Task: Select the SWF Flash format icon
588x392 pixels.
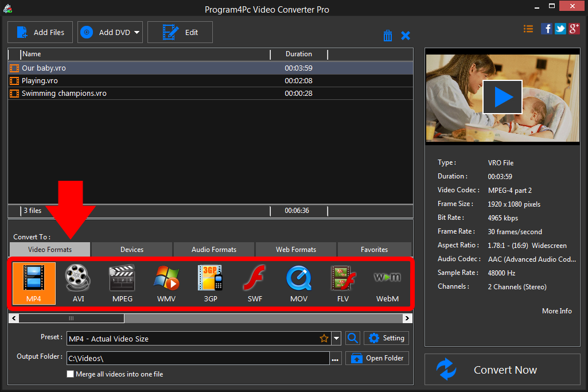Action: coord(254,283)
